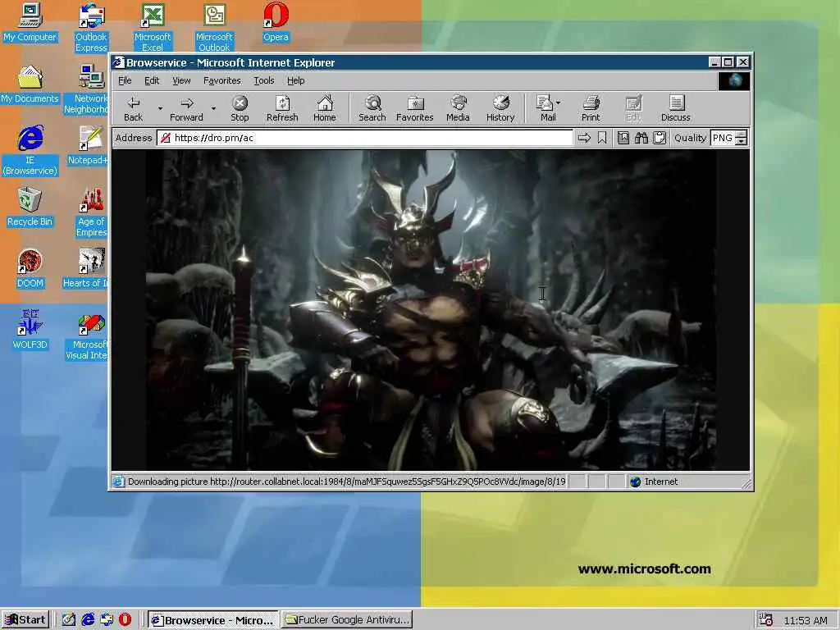Select the Age of Empires shortcut
The image size is (840, 630).
click(92, 212)
